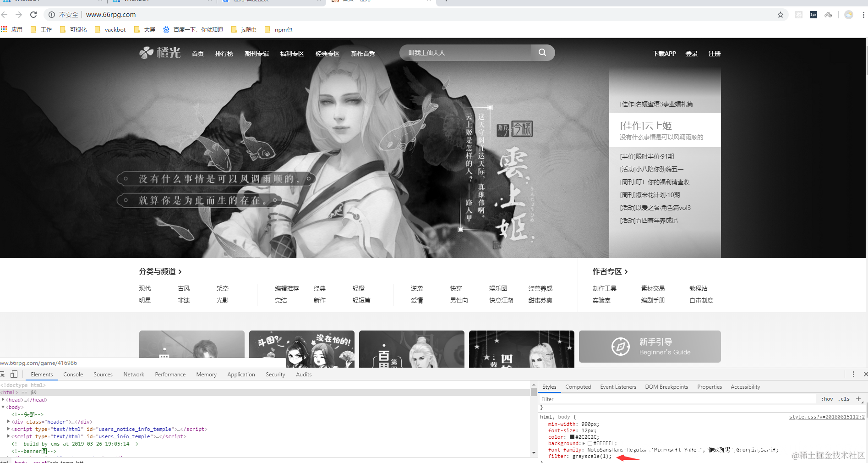Click the Elements panel scrollbar down arrow

click(534, 452)
